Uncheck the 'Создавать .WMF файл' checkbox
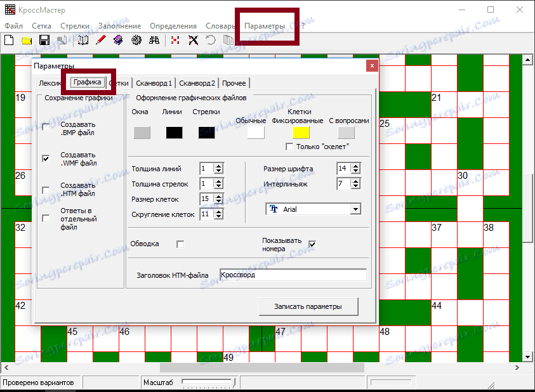 (x=46, y=159)
